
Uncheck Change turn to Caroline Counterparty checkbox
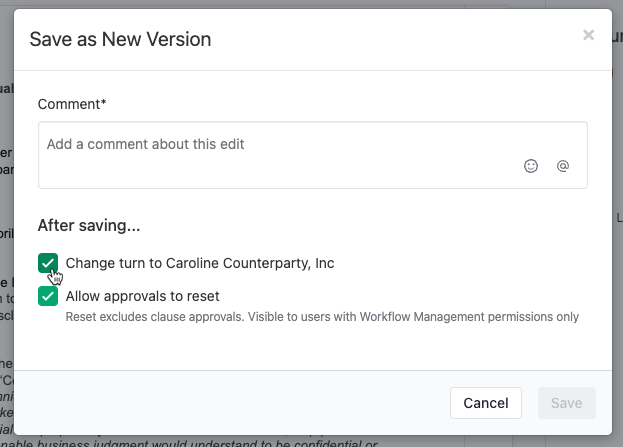pos(48,263)
